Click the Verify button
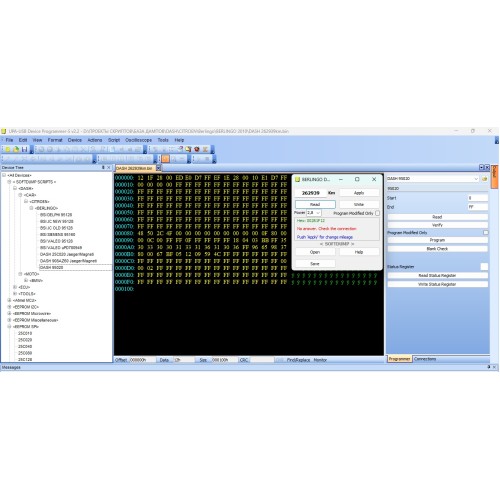The width and height of the screenshot is (500, 500). [x=437, y=225]
